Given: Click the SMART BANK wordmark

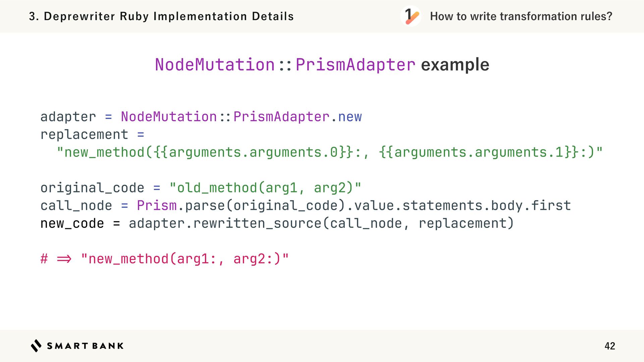Looking at the screenshot, I should coord(85,346).
